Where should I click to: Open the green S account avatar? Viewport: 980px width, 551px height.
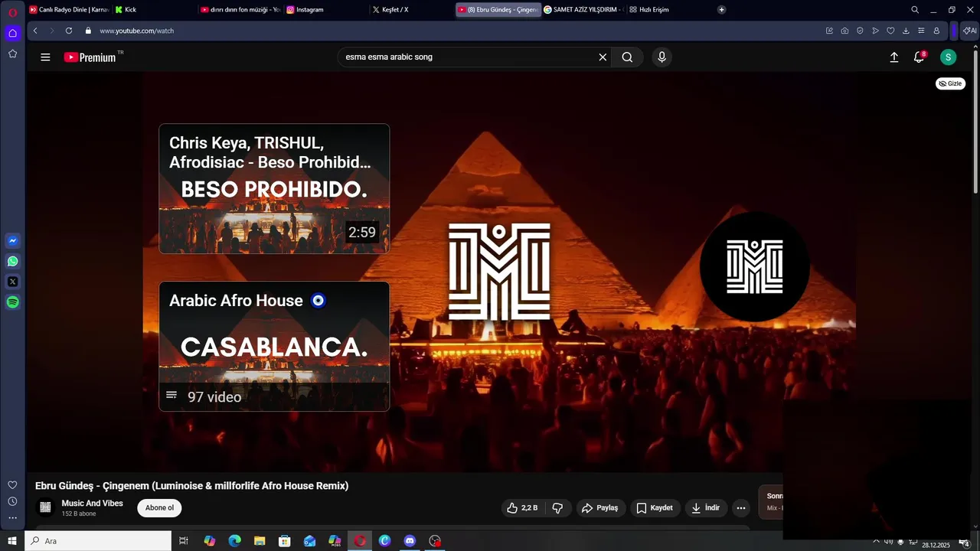[x=948, y=57]
